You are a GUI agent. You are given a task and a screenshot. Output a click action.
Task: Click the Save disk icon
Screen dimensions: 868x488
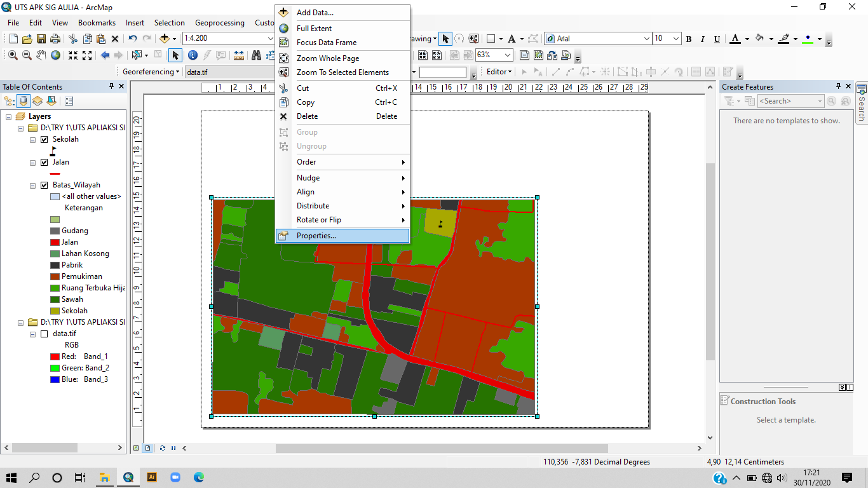coord(41,39)
